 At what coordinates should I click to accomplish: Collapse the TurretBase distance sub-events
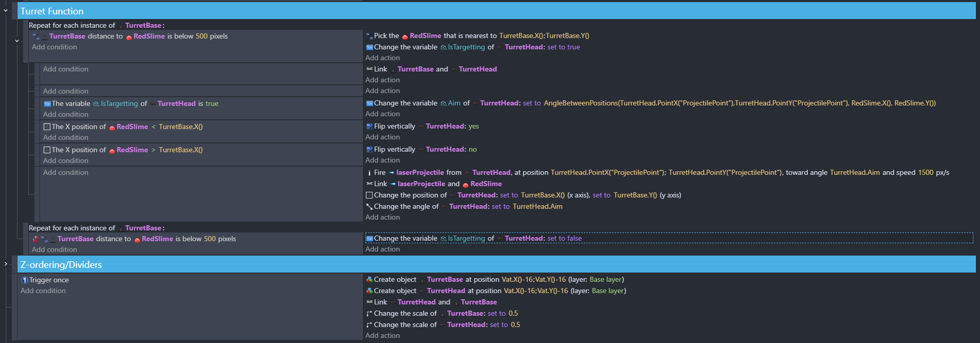tap(17, 41)
